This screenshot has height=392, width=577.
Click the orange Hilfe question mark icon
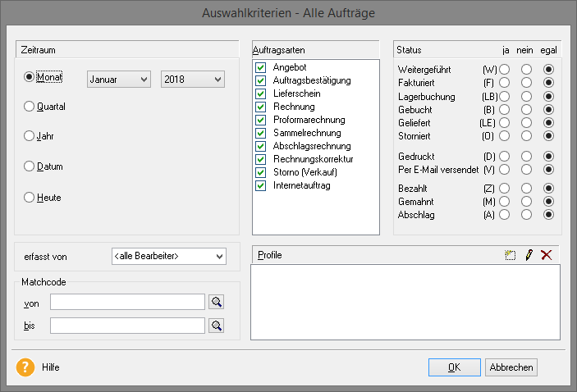pos(25,367)
